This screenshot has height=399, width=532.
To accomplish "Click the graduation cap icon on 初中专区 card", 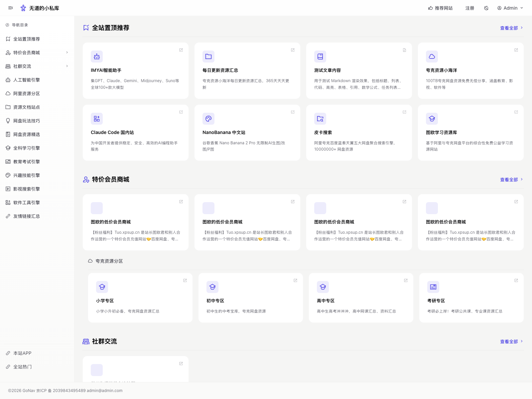I will 212,287.
